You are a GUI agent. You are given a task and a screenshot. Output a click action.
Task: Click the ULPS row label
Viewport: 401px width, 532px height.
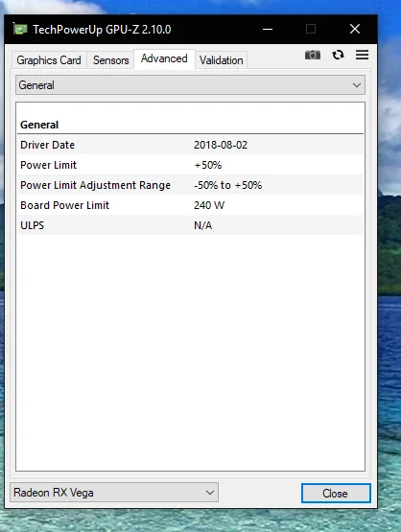pyautogui.click(x=33, y=225)
